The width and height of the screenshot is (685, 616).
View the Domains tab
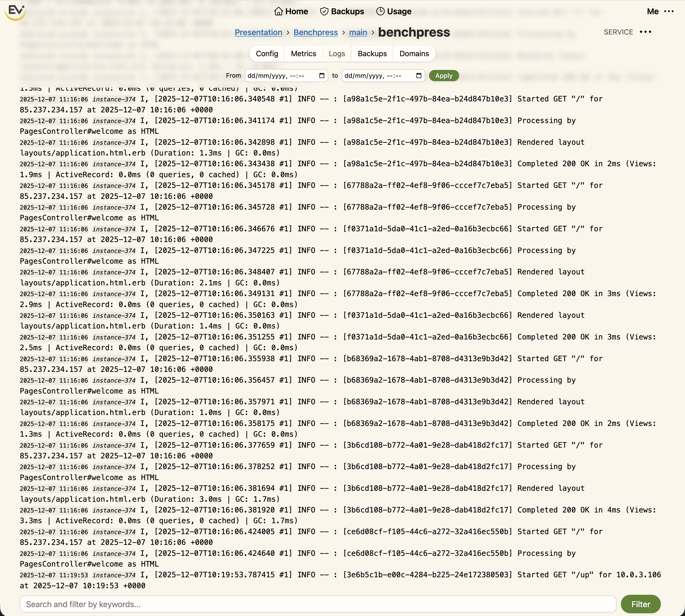[414, 53]
